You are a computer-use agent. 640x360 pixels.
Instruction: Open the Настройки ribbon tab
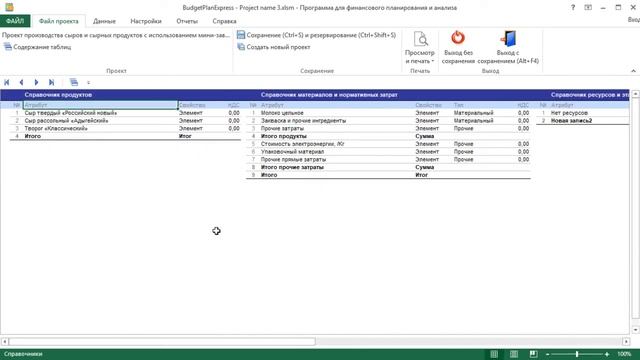click(146, 21)
